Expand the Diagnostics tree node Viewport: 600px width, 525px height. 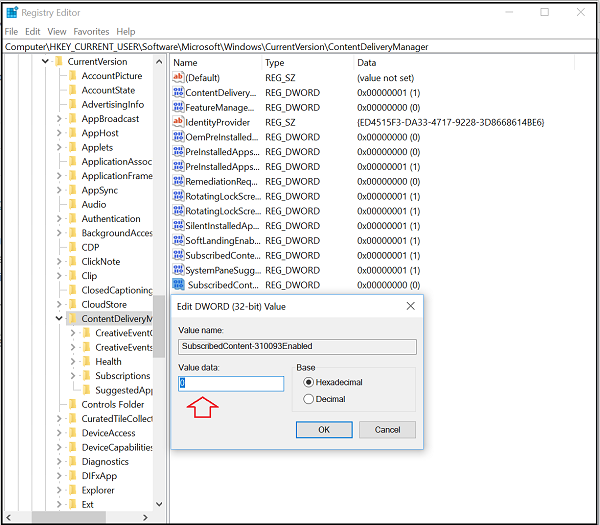tap(59, 461)
